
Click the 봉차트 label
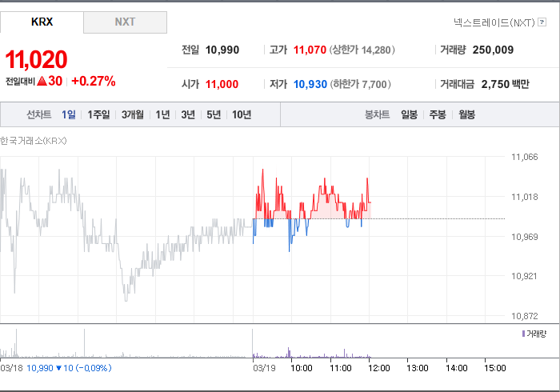click(377, 114)
